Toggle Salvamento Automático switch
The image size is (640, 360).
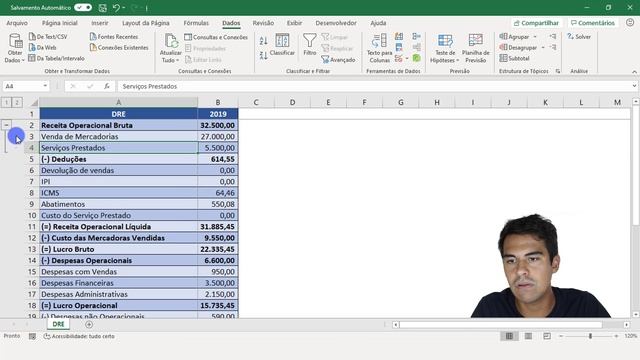tap(83, 8)
